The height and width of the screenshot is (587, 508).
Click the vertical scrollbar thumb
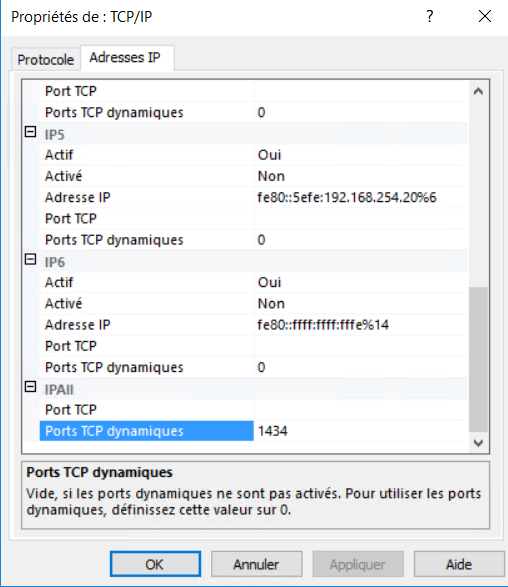click(478, 359)
